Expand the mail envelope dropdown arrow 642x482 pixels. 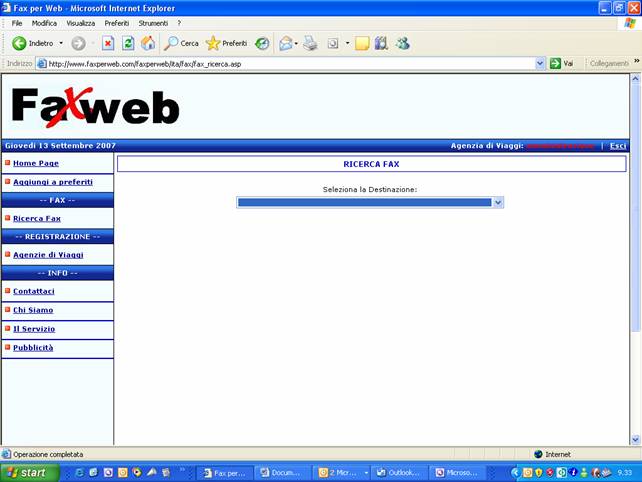point(296,43)
